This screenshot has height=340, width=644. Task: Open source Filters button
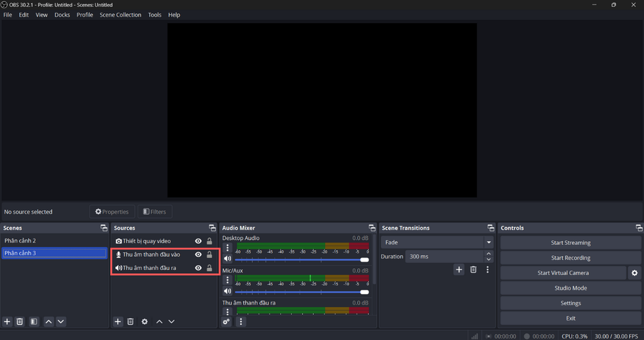click(155, 212)
